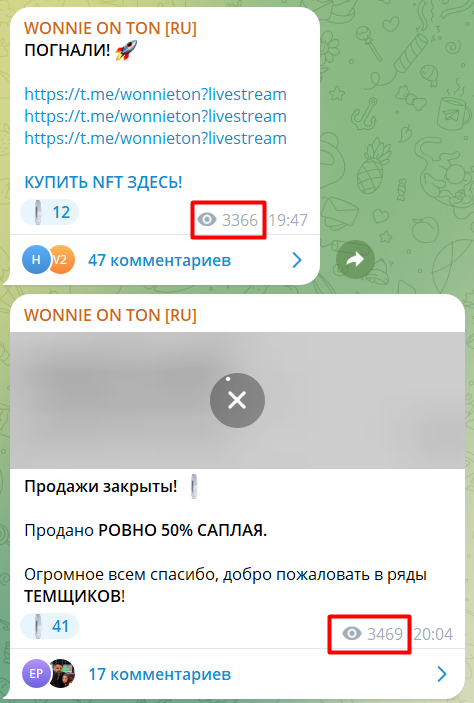Click commenter avatar with letter H
This screenshot has height=703, width=474.
(x=35, y=260)
